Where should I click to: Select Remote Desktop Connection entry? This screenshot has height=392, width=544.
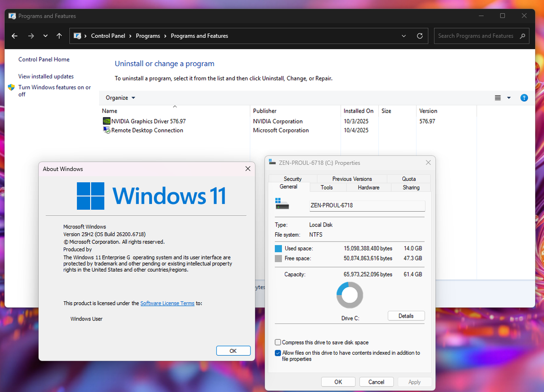tap(147, 130)
